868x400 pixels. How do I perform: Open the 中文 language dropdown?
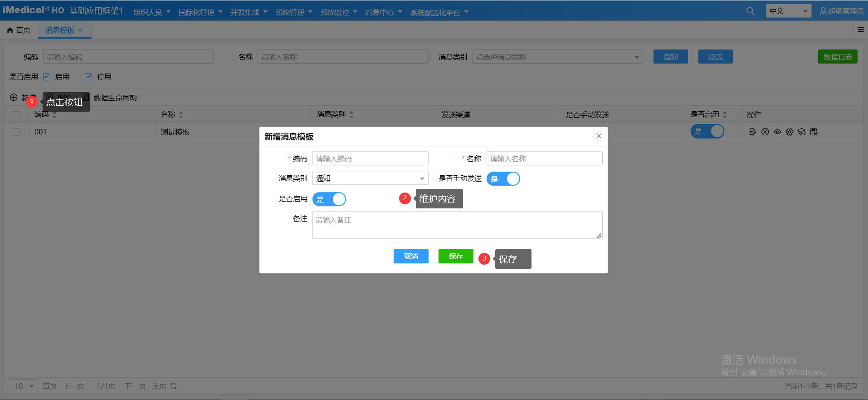788,11
